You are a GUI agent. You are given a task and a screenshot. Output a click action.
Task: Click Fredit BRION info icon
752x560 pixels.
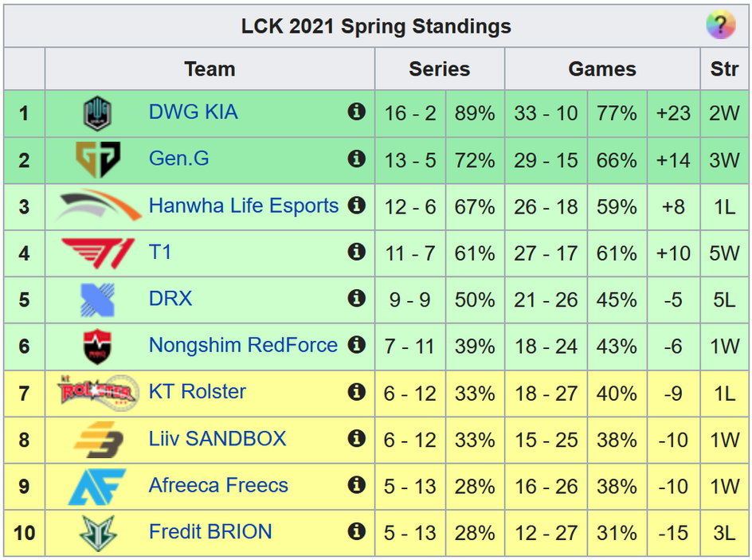click(x=356, y=531)
